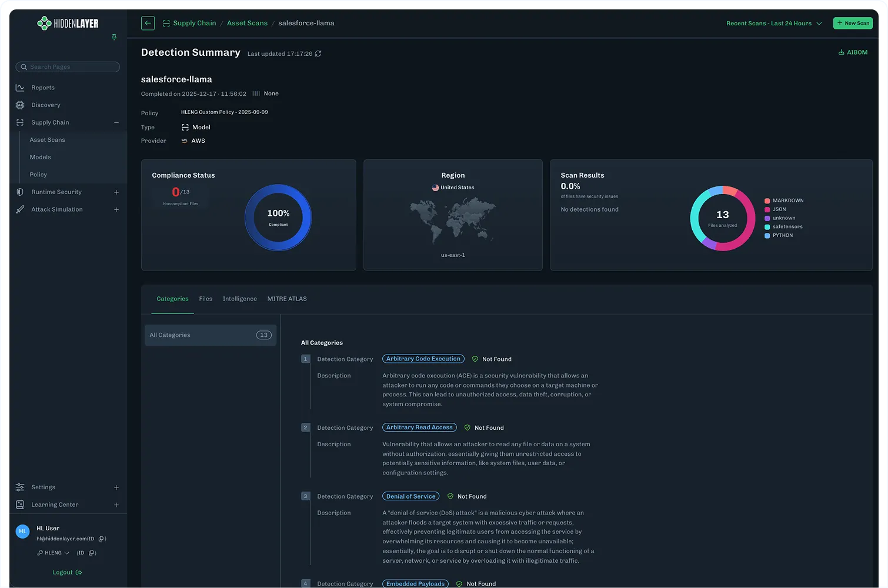Click the HL user avatar

coord(22,532)
